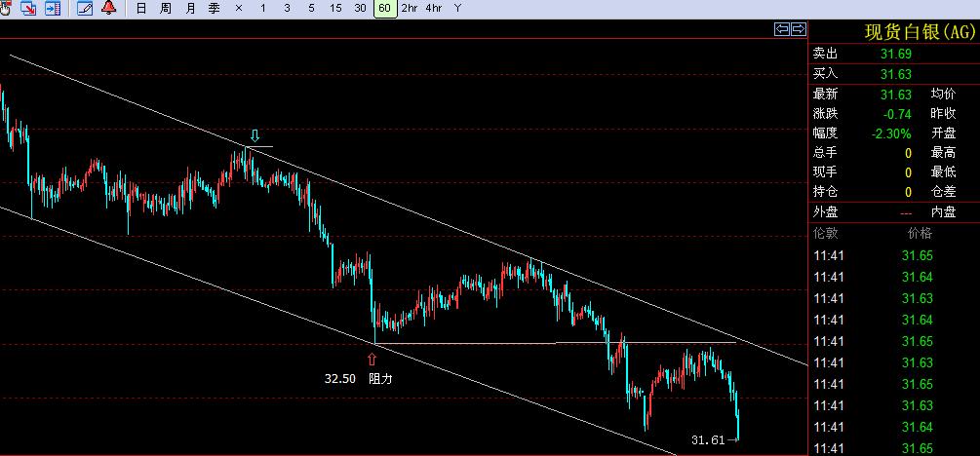
Task: Click the 昨收 previous close label
Action: 944,114
